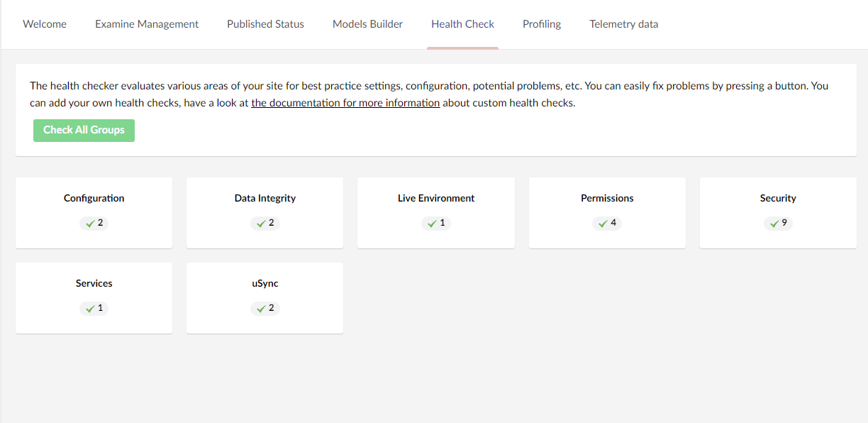This screenshot has height=423, width=868.
Task: Open the uSync health check group
Action: pyautogui.click(x=265, y=298)
